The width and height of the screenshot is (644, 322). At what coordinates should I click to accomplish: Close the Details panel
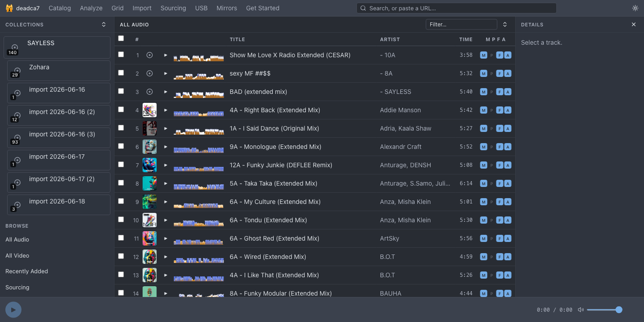(x=634, y=25)
